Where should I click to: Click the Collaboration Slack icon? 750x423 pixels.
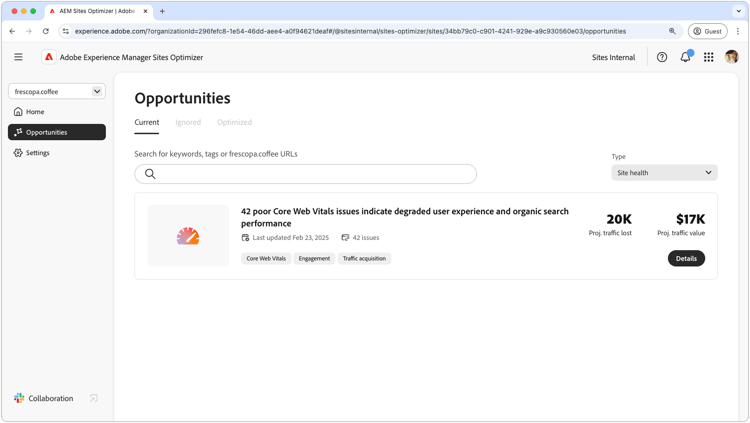19,398
